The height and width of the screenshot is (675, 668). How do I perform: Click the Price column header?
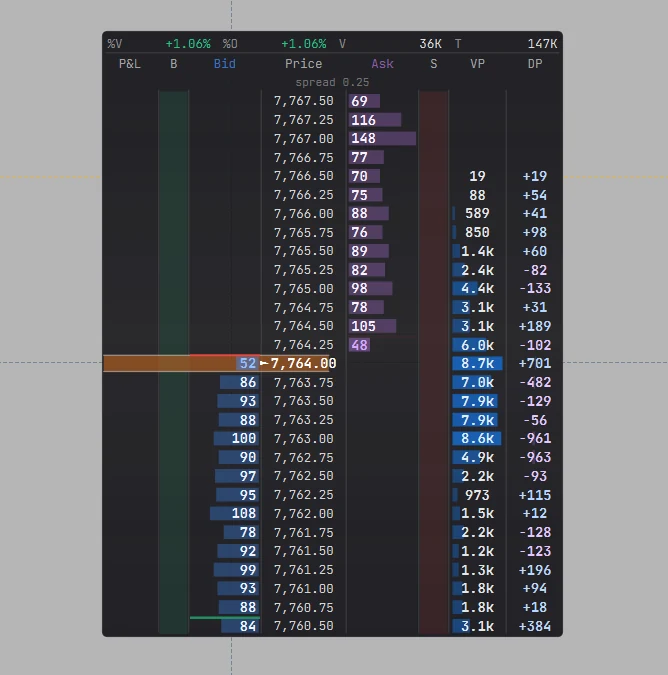tap(303, 64)
